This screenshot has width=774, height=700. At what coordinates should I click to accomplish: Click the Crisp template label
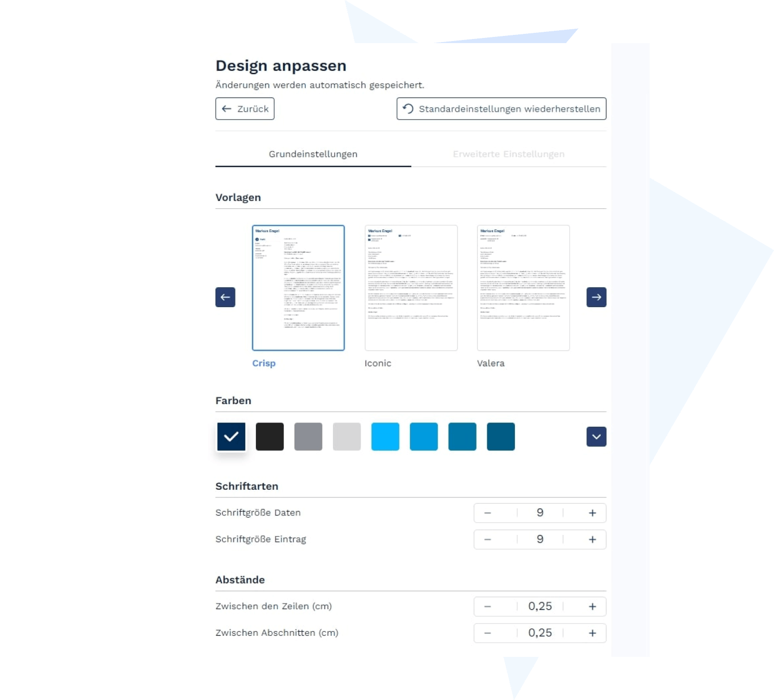[x=264, y=363]
